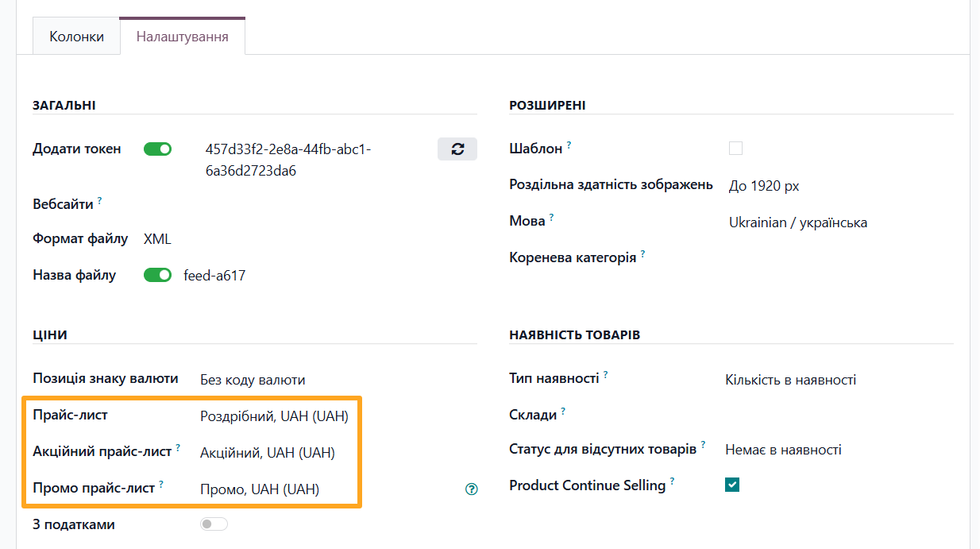Screen dimensions: 980x549
Task: Show help tooltip for Шаблон
Action: 569,145
